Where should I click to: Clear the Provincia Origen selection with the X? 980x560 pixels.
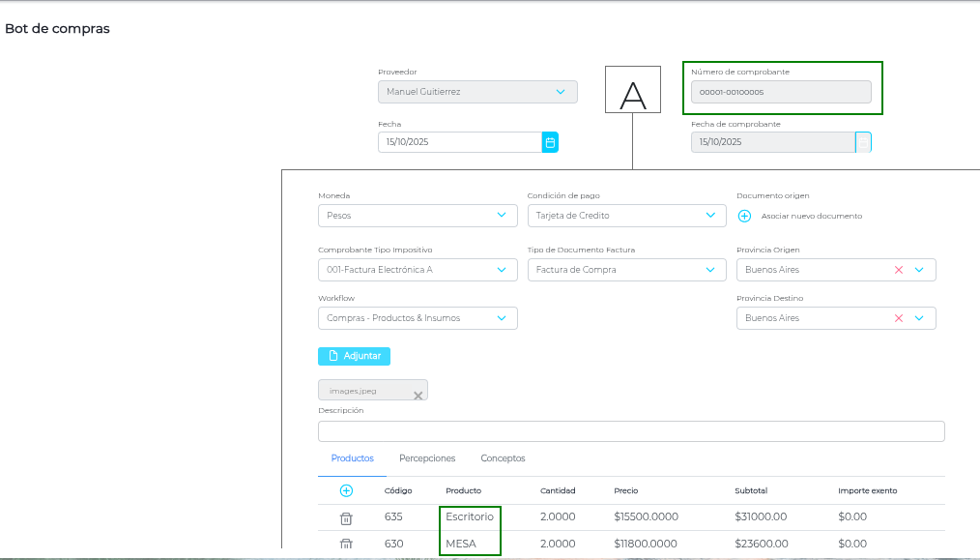tap(899, 270)
